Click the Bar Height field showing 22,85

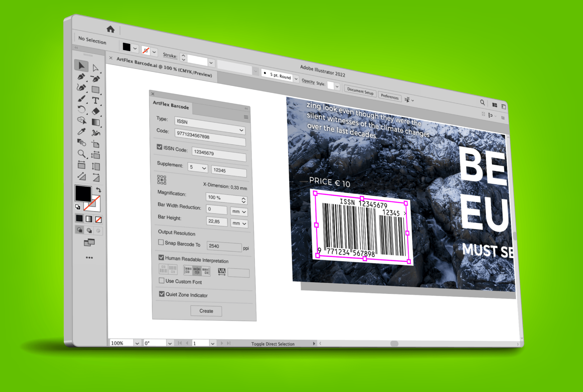pyautogui.click(x=217, y=222)
